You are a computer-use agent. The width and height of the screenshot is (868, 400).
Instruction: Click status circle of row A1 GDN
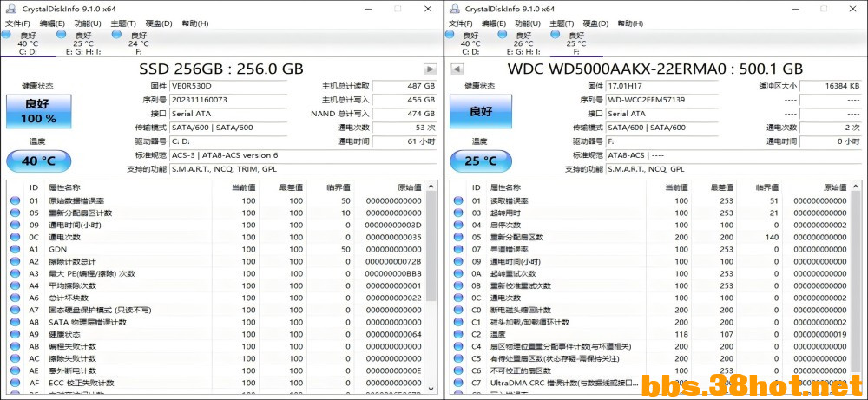click(x=15, y=249)
